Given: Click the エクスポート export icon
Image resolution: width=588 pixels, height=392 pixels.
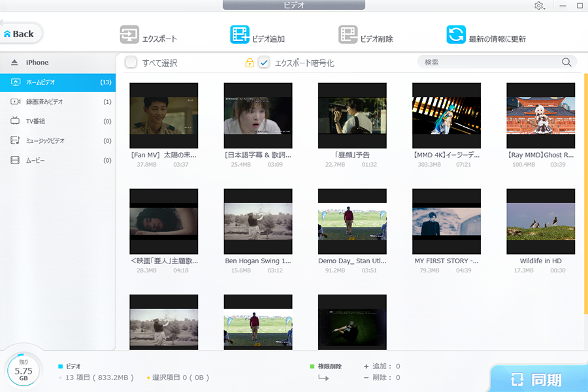Looking at the screenshot, I should coord(129,35).
